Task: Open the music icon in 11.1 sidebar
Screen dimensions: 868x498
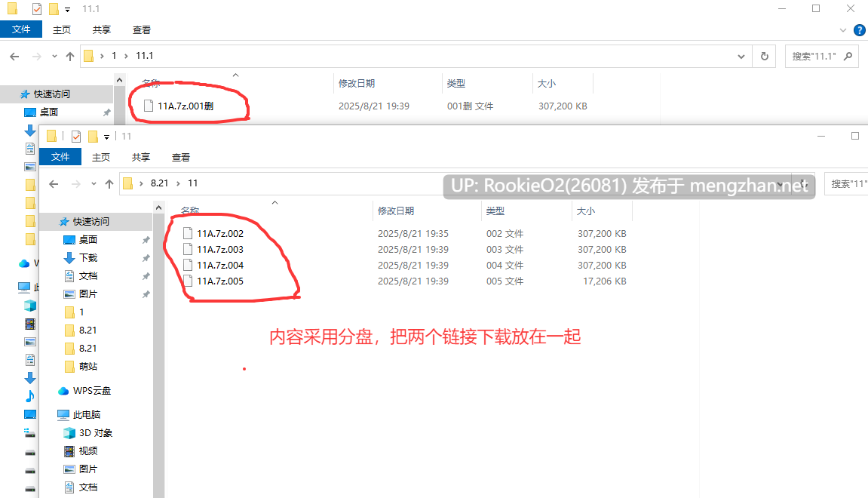Action: point(30,396)
